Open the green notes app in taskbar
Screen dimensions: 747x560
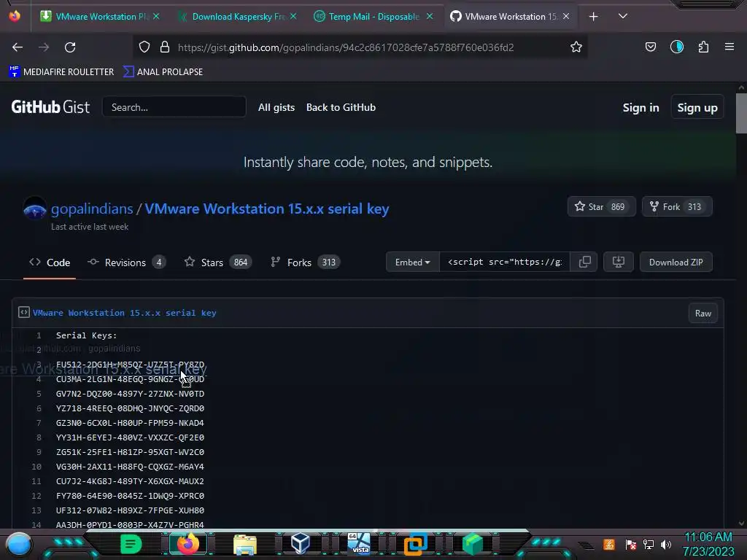[x=131, y=544]
